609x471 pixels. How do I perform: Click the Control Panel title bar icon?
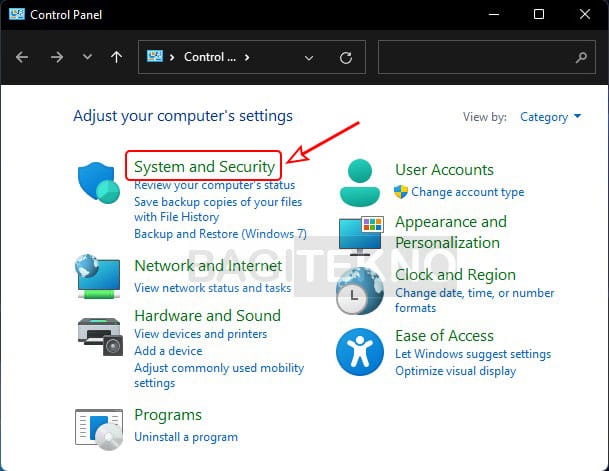pyautogui.click(x=17, y=14)
